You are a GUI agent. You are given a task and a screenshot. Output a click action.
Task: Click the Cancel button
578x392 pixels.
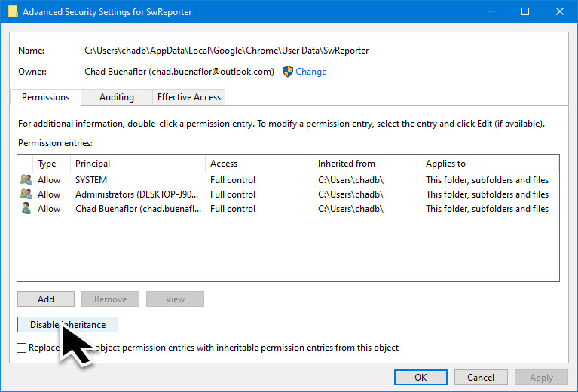tap(481, 377)
